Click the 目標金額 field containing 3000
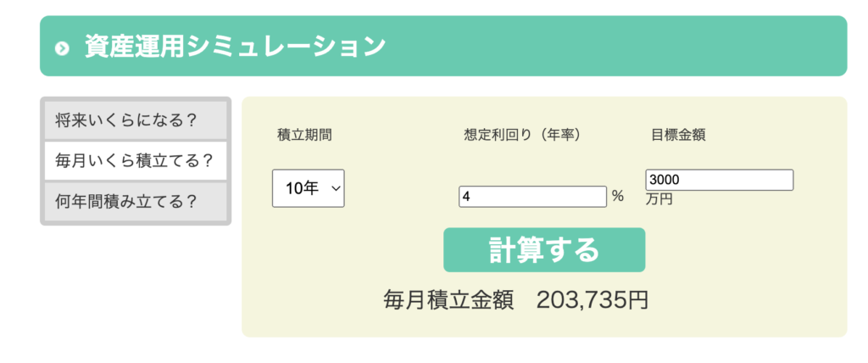The width and height of the screenshot is (868, 363). pos(719,180)
